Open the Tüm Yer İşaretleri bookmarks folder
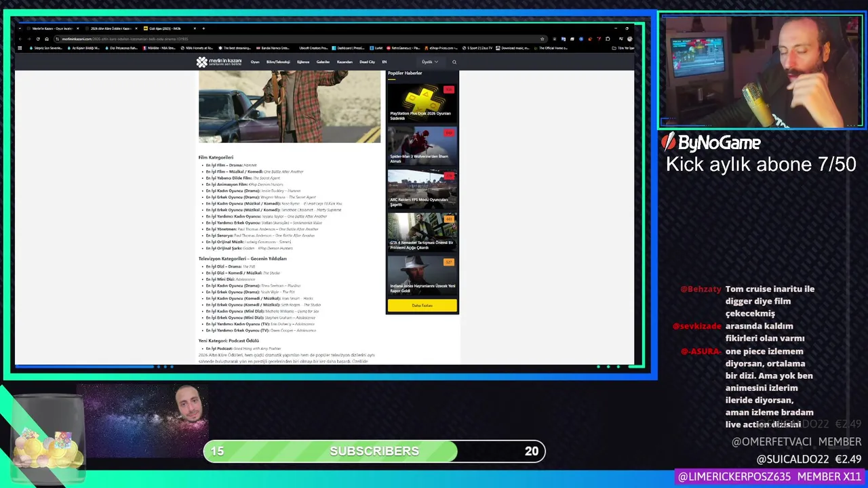This screenshot has height=488, width=868. click(x=622, y=48)
